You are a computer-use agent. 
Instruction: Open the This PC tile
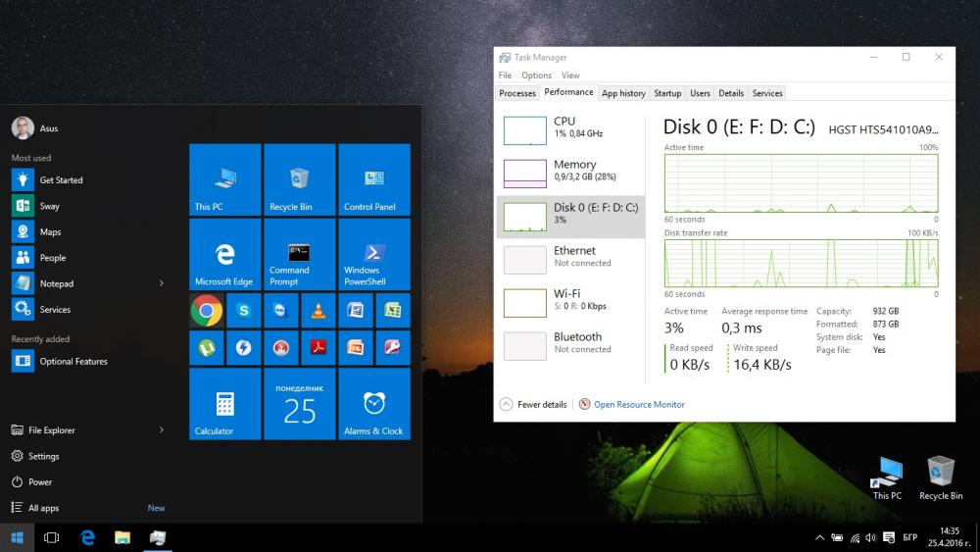point(225,179)
